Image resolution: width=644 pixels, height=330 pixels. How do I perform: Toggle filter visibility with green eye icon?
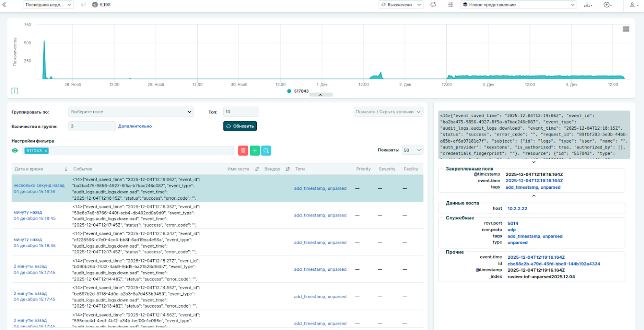[15, 151]
